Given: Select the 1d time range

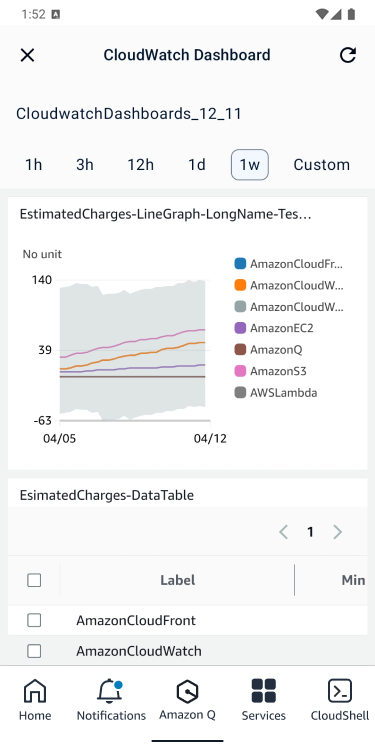Looking at the screenshot, I should 197,165.
